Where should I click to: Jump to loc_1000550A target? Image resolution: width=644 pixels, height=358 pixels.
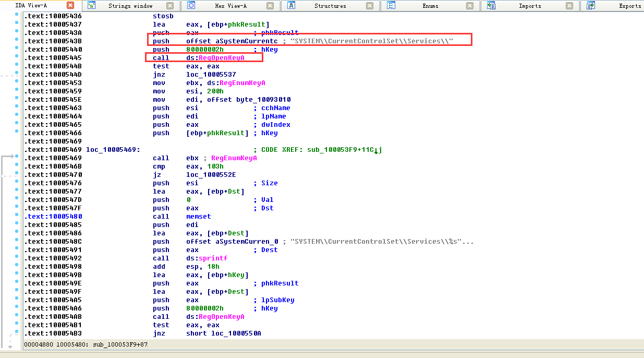coord(236,333)
